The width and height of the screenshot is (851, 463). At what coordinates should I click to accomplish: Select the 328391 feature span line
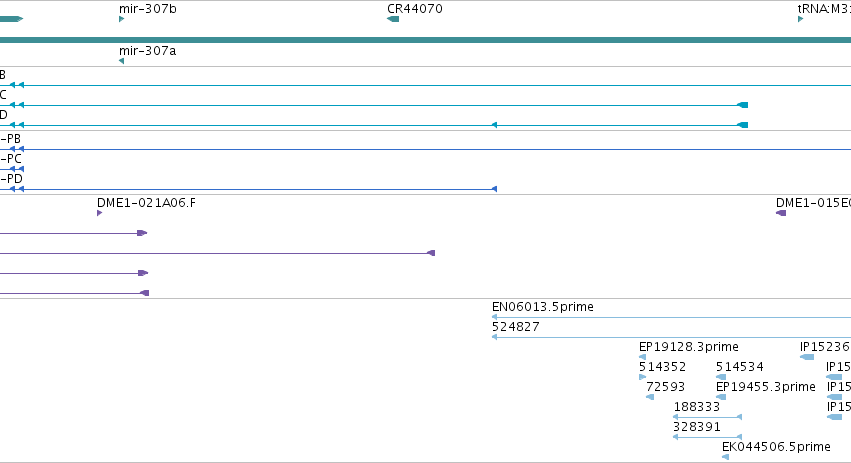click(707, 436)
